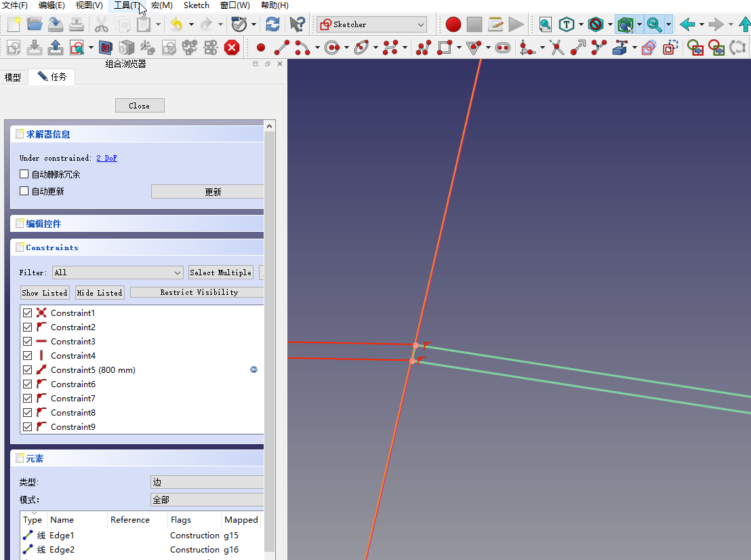The width and height of the screenshot is (751, 560).
Task: Open the Sketcher workbench dropdown
Action: 371,24
